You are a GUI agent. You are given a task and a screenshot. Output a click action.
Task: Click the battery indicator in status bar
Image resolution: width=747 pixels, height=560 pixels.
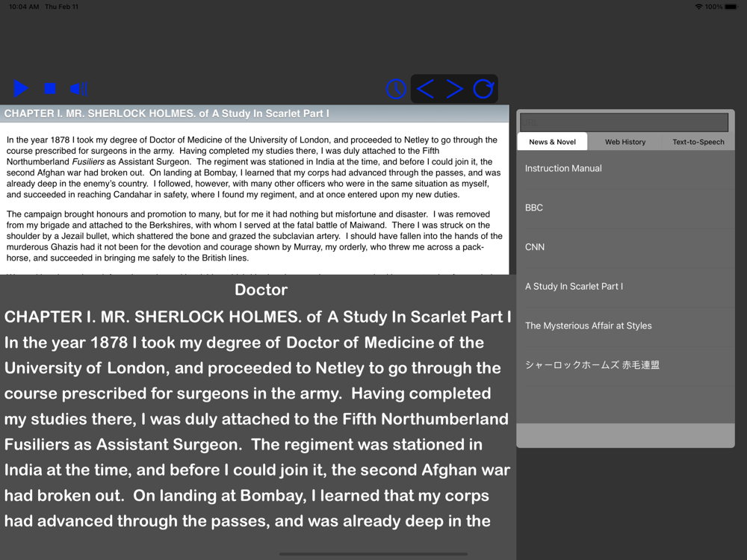click(x=731, y=7)
